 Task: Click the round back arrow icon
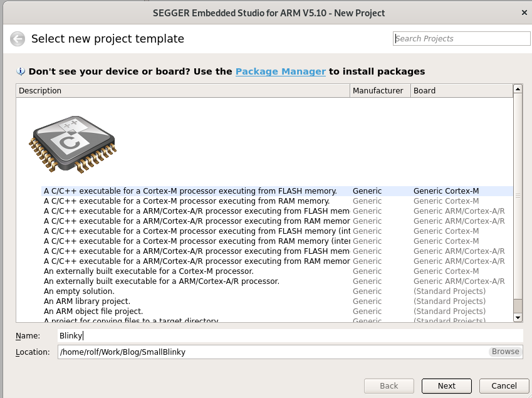point(18,39)
